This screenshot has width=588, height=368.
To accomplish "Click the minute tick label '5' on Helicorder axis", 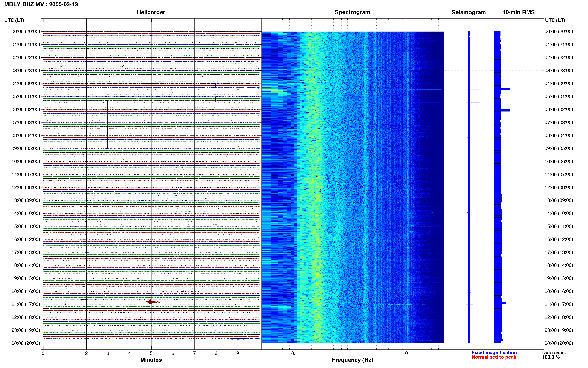I will click(151, 353).
